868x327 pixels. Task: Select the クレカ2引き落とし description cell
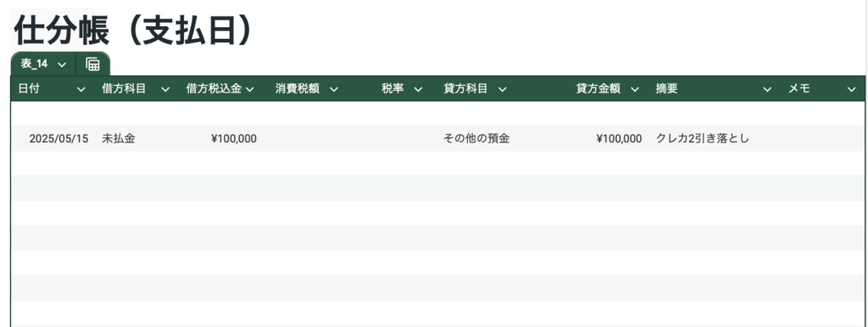(x=703, y=139)
